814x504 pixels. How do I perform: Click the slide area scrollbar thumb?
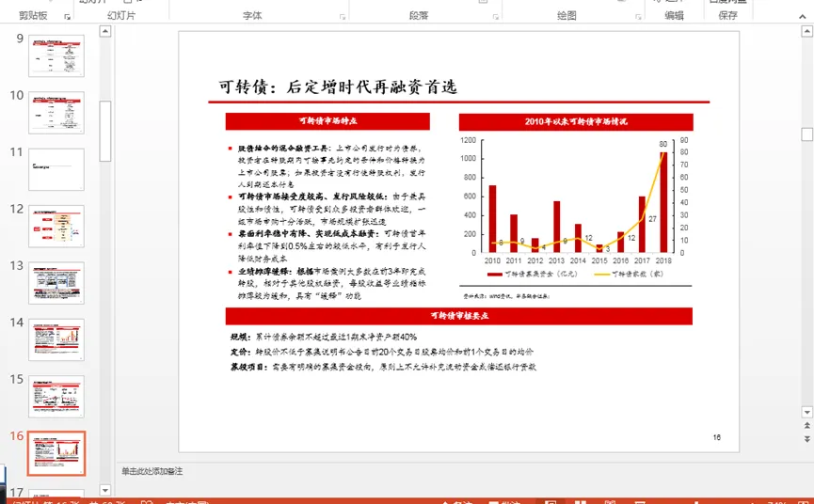coord(806,134)
